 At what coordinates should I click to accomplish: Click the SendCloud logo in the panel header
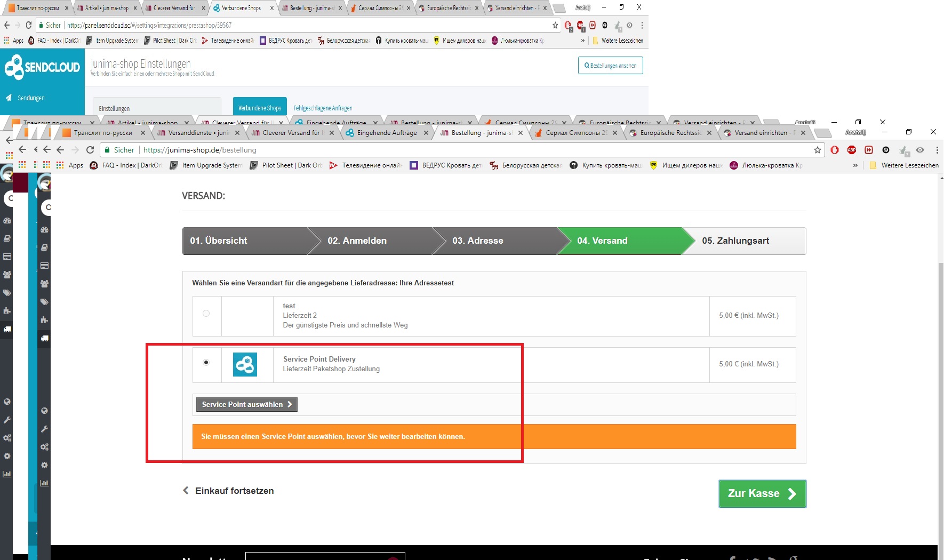click(42, 68)
